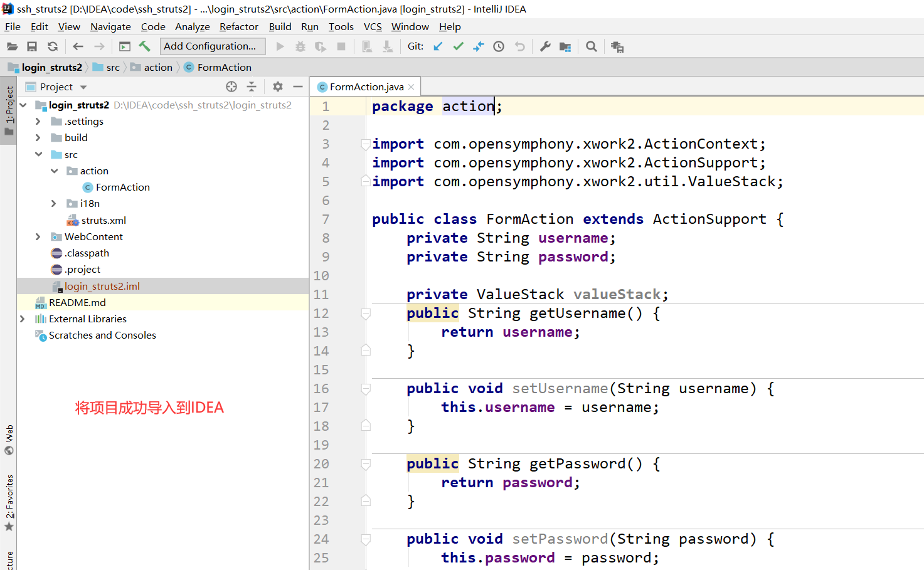Open Settings with the wrench icon
The width and height of the screenshot is (924, 570).
(545, 46)
